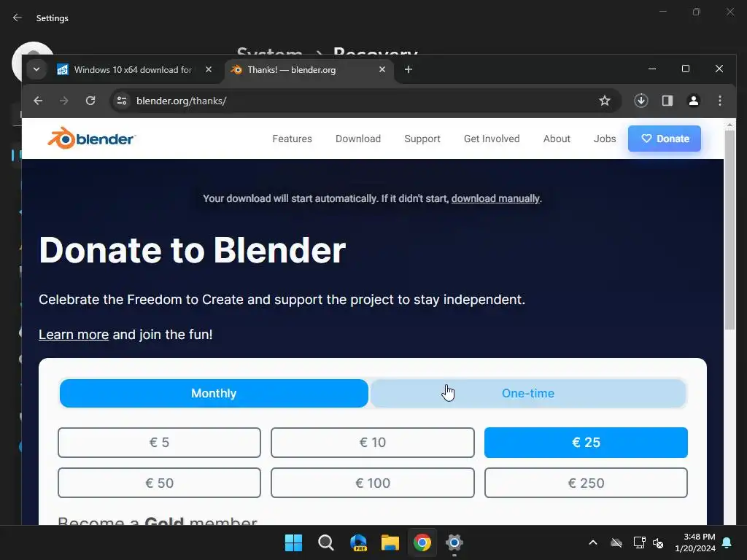Switch to One-time donation
The image size is (747, 560).
tap(528, 393)
